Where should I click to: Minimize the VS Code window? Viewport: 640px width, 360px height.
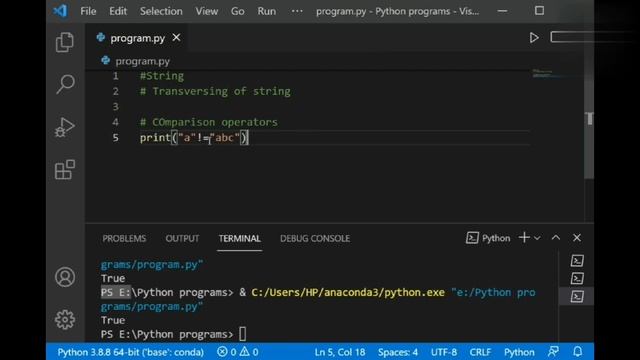[x=502, y=11]
